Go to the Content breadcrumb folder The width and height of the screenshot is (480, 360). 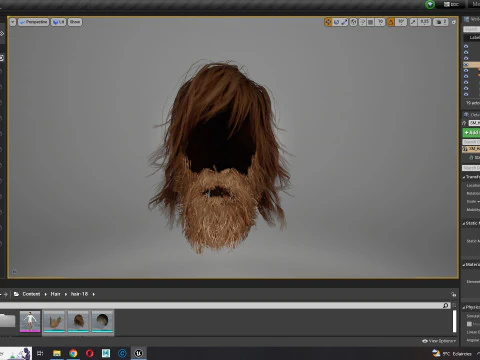(x=31, y=294)
